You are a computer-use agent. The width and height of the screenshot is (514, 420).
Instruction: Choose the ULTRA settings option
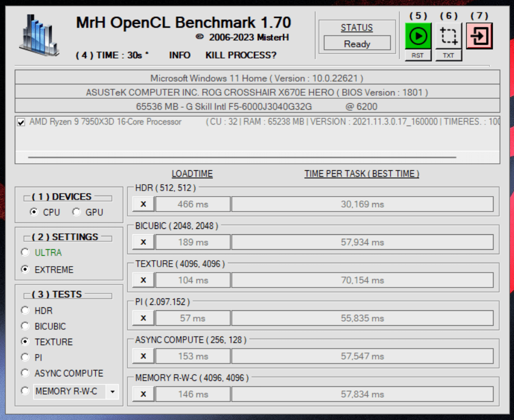click(25, 252)
